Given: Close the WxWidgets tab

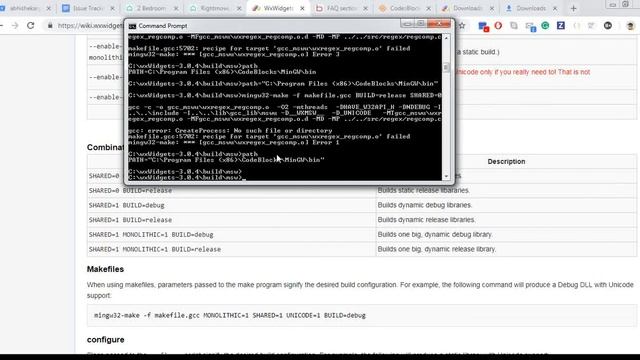Looking at the screenshot, I should coord(302,8).
